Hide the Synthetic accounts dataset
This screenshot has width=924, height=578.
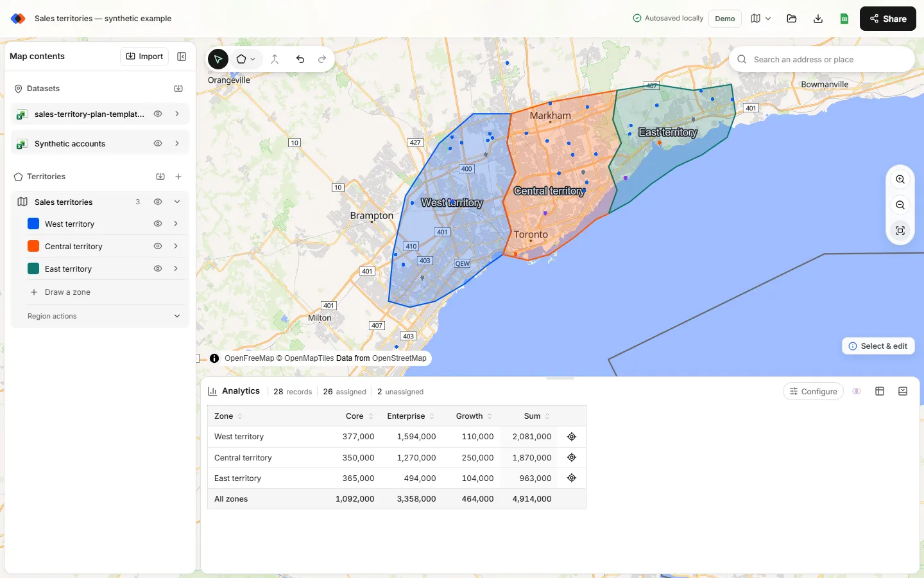[x=158, y=143]
